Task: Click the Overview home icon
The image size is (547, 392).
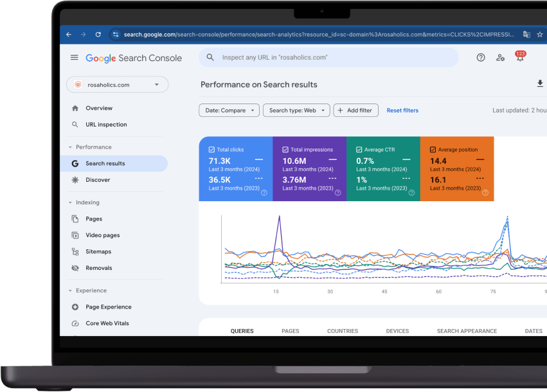Action: click(x=75, y=108)
